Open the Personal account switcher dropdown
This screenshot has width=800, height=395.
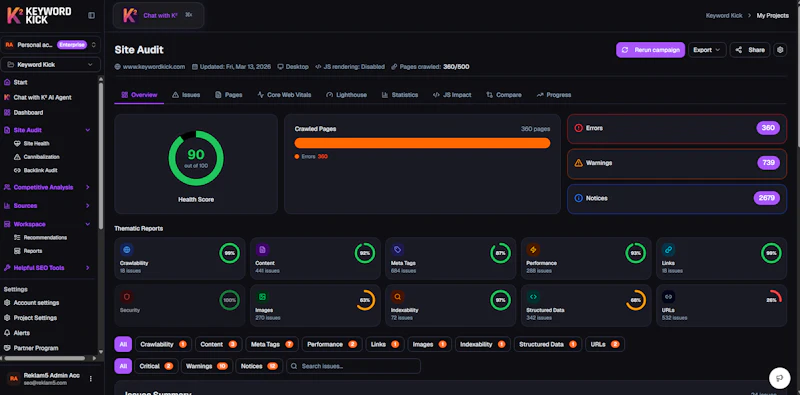pos(50,45)
